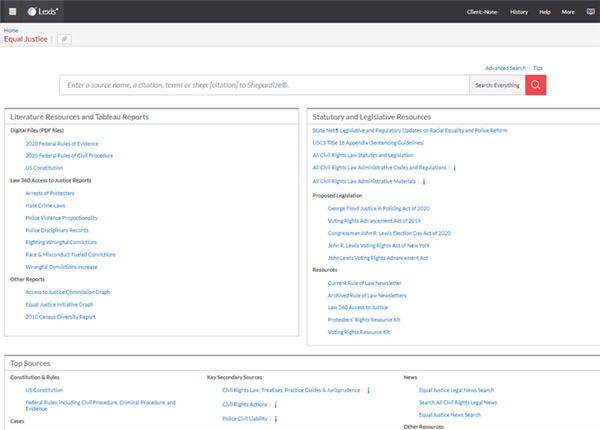Open Righting Wrongful Convictions report

pos(61,242)
